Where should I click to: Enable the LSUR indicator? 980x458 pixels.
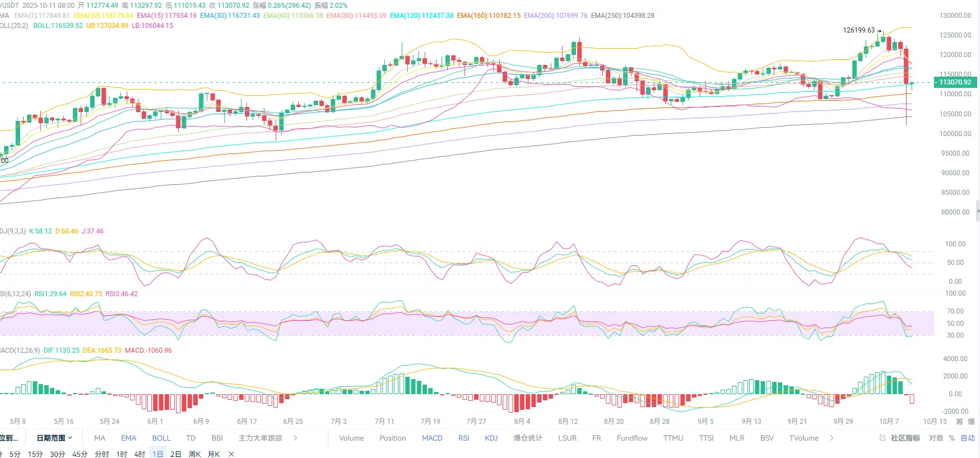point(568,438)
